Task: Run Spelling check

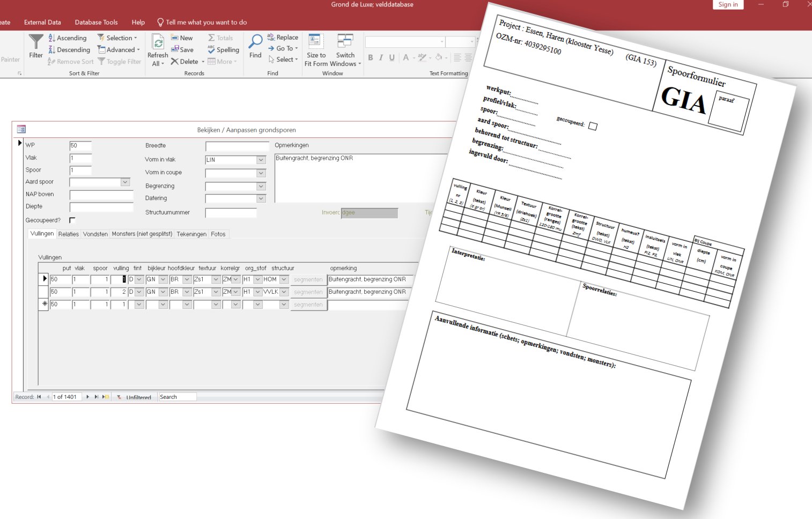Action: pyautogui.click(x=223, y=50)
